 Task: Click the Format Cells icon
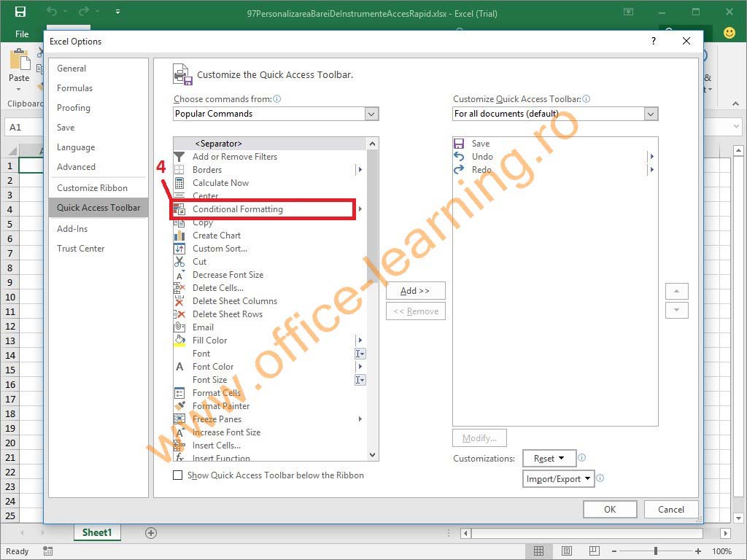point(179,393)
